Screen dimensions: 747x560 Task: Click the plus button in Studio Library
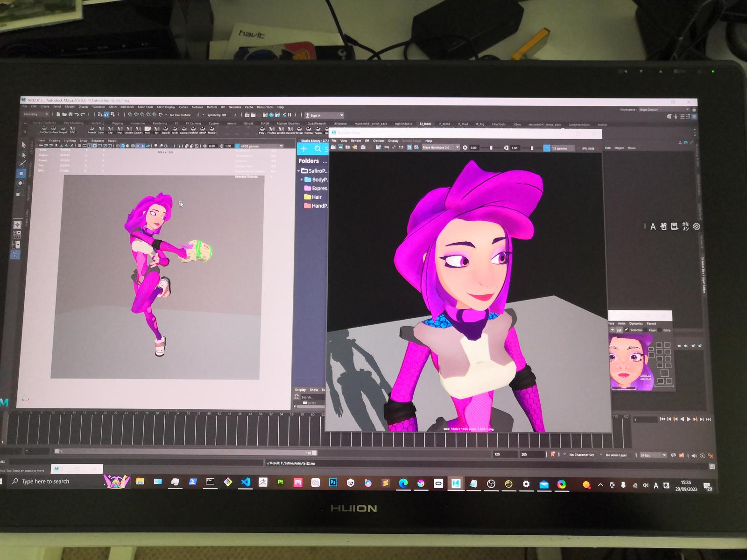304,149
